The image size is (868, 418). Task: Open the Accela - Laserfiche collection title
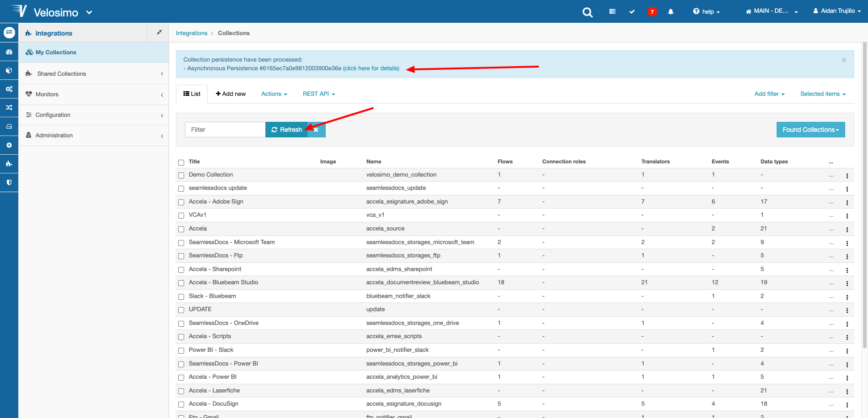point(214,391)
